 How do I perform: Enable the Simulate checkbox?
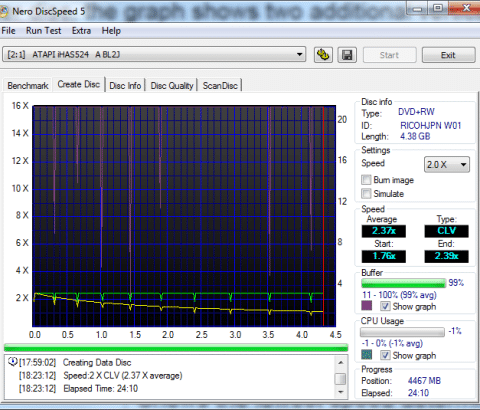pyautogui.click(x=366, y=194)
